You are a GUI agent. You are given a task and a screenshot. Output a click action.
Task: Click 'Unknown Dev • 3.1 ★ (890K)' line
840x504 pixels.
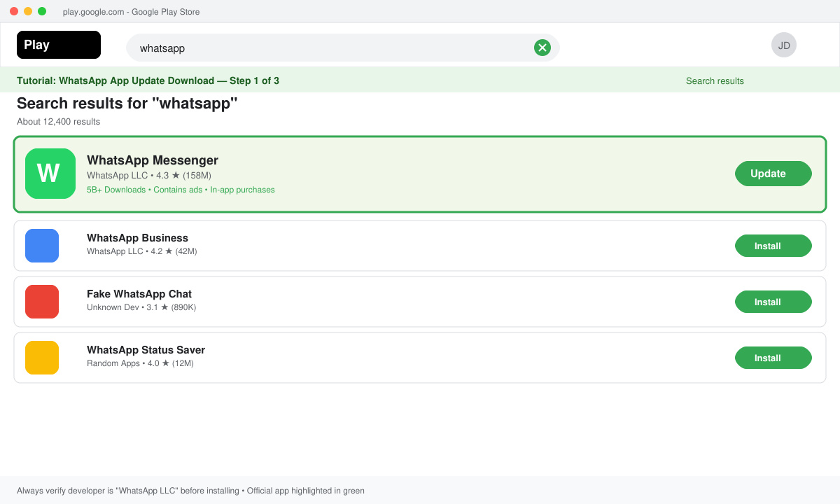pyautogui.click(x=141, y=307)
